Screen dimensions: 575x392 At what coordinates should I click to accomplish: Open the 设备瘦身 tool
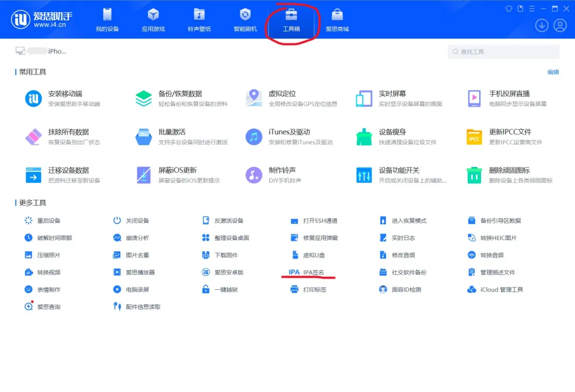pos(397,137)
